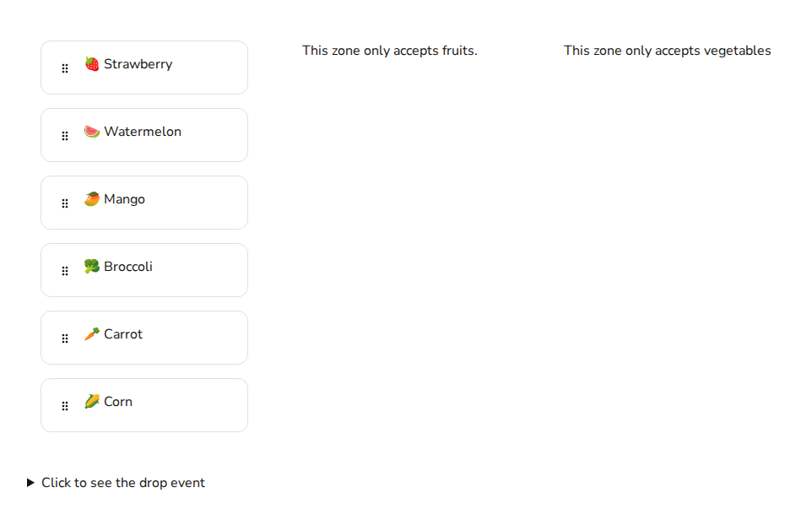Select the Watermelon label text
This screenshot has height=520, width=812.
pyautogui.click(x=143, y=132)
